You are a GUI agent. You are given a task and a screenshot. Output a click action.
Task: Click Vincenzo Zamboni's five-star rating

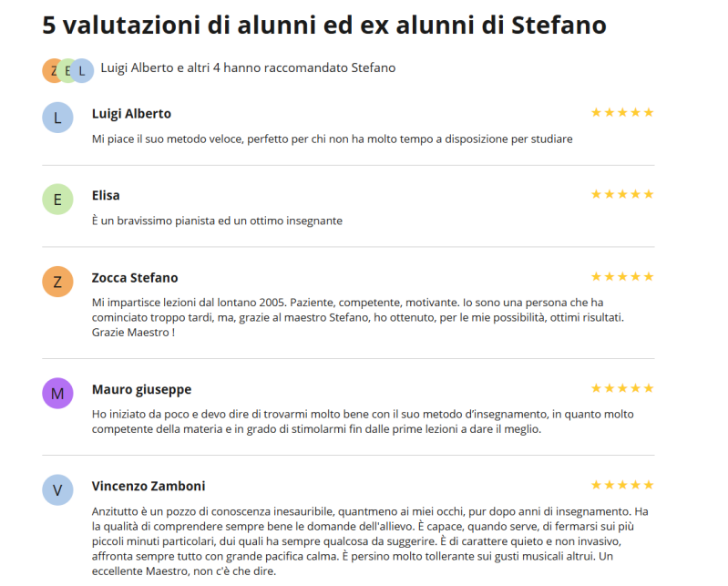click(622, 485)
